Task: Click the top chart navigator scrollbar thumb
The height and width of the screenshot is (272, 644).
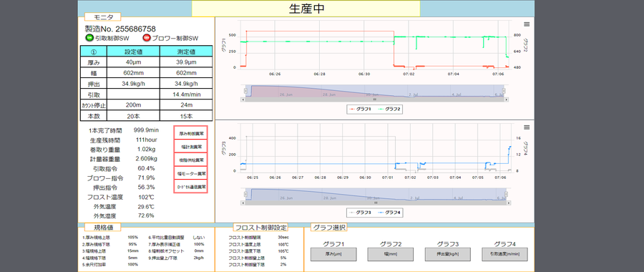Action: point(374,99)
